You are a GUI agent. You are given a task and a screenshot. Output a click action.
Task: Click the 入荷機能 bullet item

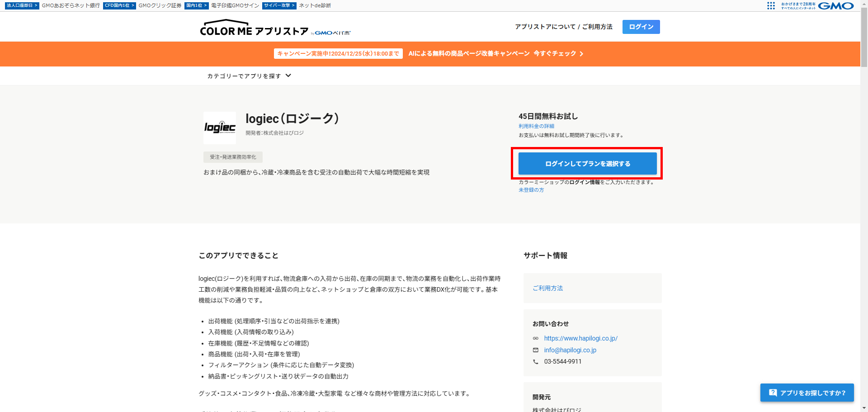[251, 332]
